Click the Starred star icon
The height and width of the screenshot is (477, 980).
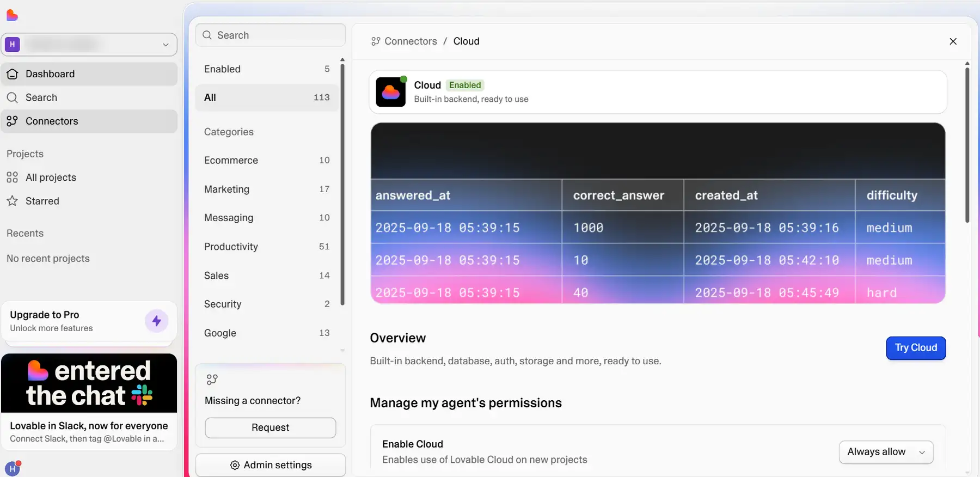point(12,201)
